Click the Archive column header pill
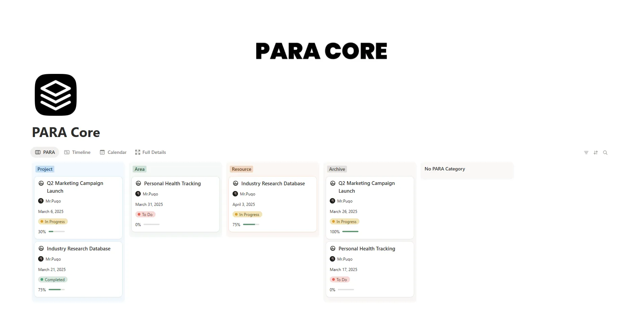The image size is (644, 326). 337,169
